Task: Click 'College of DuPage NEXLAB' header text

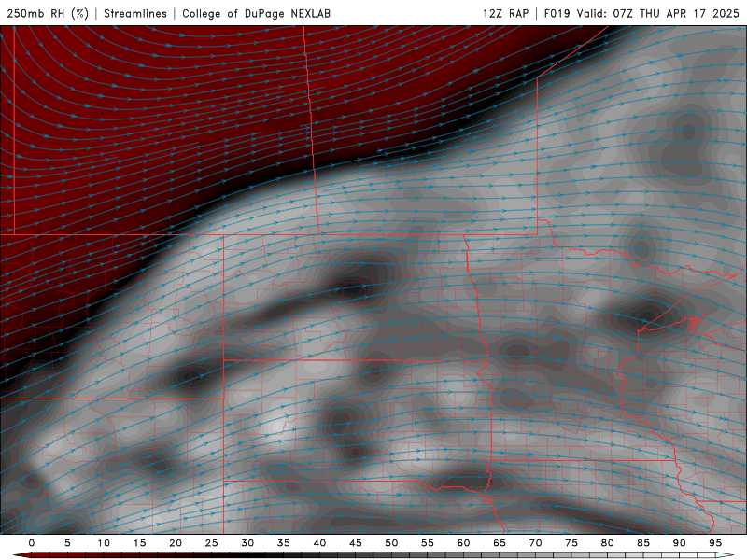Action: tap(256, 14)
